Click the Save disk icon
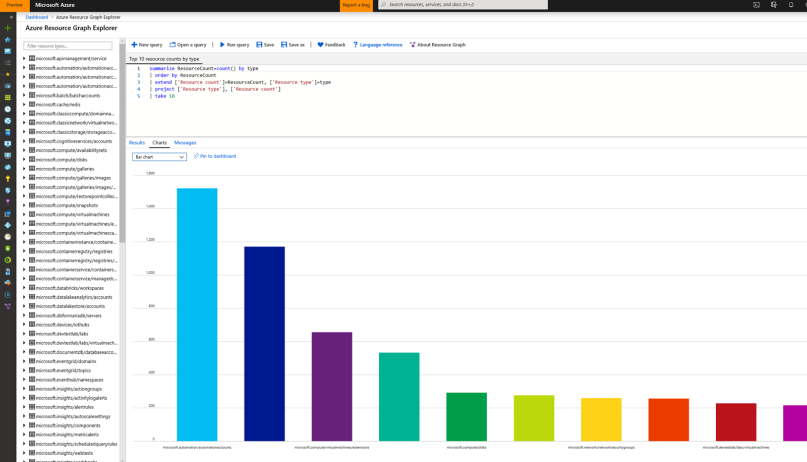 click(258, 45)
